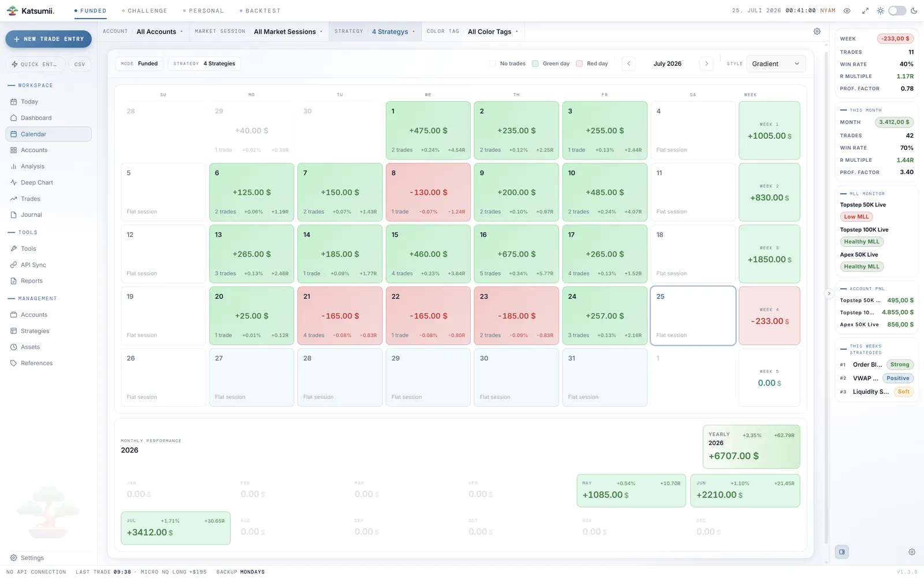The height and width of the screenshot is (578, 924).
Task: Open Journal document icon
Action: point(13,215)
